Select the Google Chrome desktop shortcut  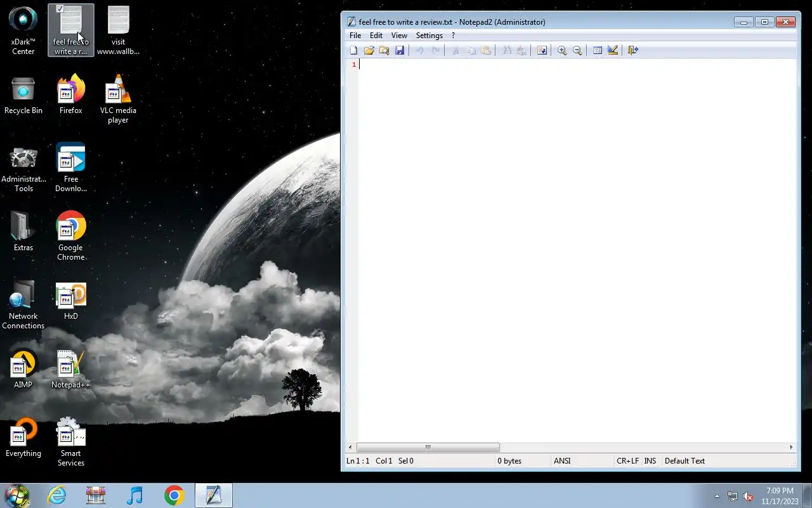pyautogui.click(x=71, y=236)
